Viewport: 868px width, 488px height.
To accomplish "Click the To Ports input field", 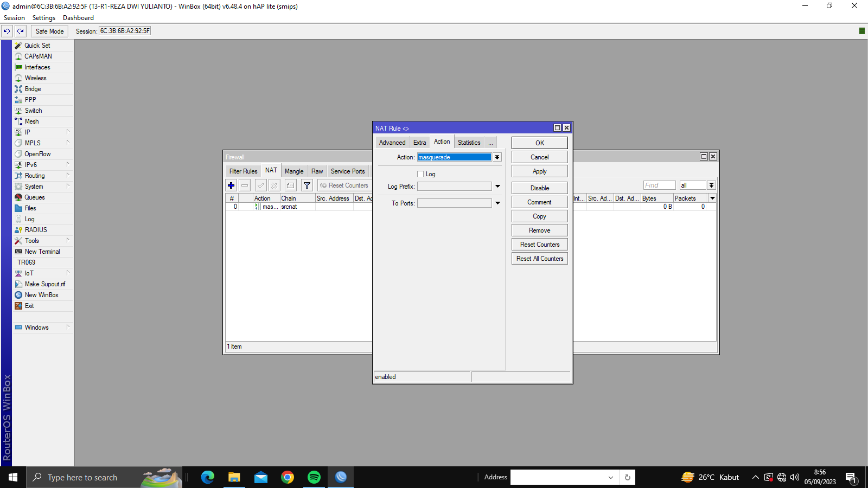I will click(455, 203).
